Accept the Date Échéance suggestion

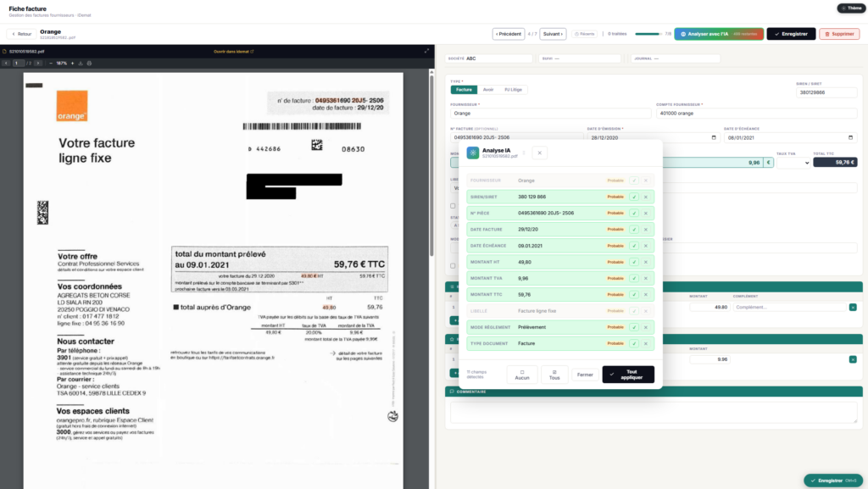pyautogui.click(x=634, y=246)
